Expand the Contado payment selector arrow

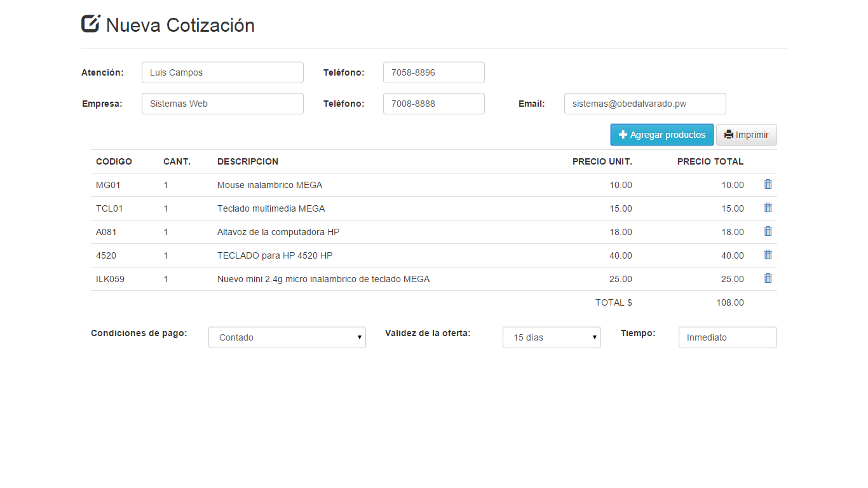359,337
